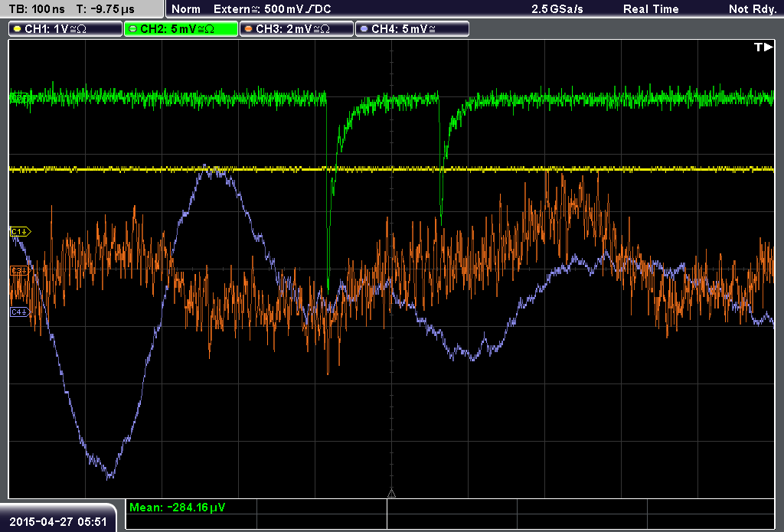Click the Extern 500 mV trigger source
Image resolution: width=784 pixels, height=532 pixels.
pyautogui.click(x=272, y=9)
